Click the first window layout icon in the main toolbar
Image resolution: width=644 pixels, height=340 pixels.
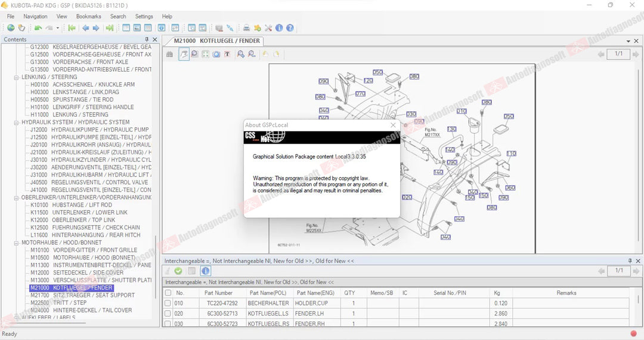126,28
